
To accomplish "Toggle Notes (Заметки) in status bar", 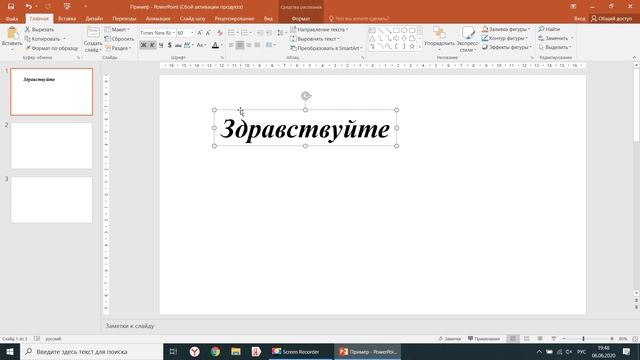I will tap(449, 339).
